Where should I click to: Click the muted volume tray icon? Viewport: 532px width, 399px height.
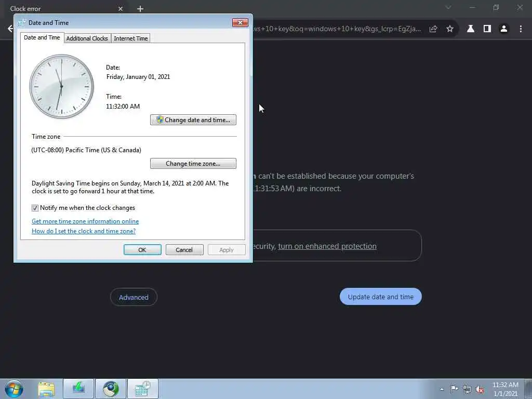[x=480, y=390]
